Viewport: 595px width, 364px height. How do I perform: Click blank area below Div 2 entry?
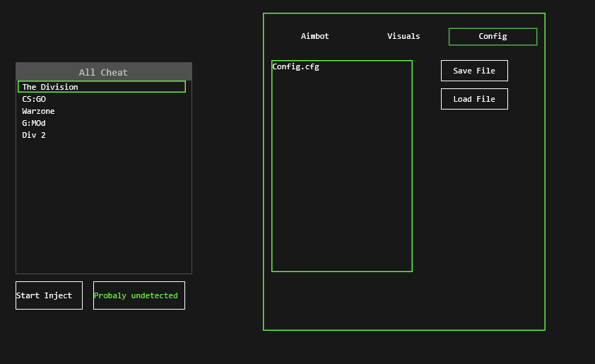coord(104,205)
